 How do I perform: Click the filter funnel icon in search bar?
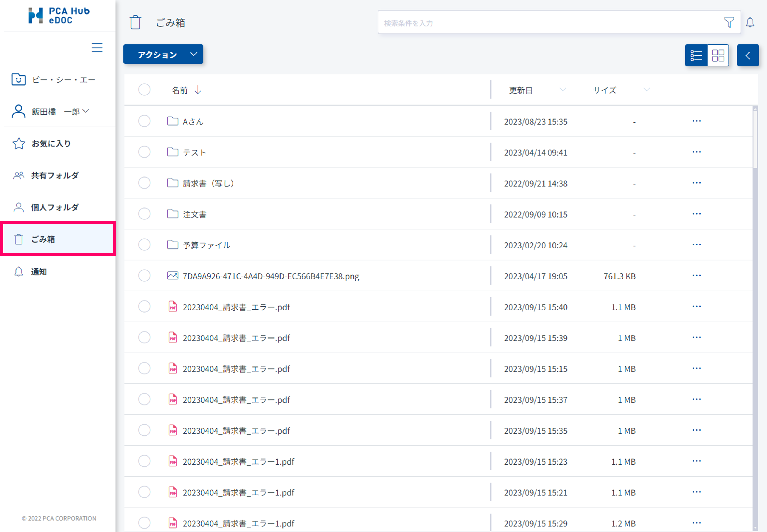coord(729,22)
